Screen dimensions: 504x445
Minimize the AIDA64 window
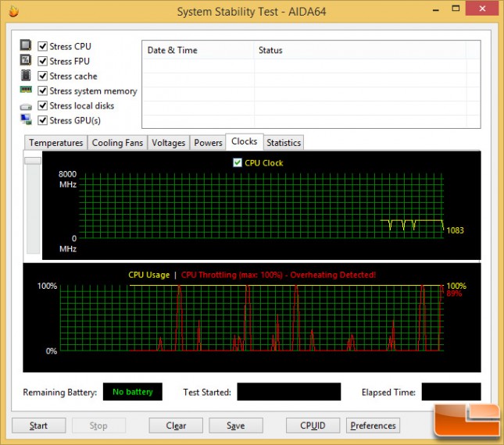point(435,9)
